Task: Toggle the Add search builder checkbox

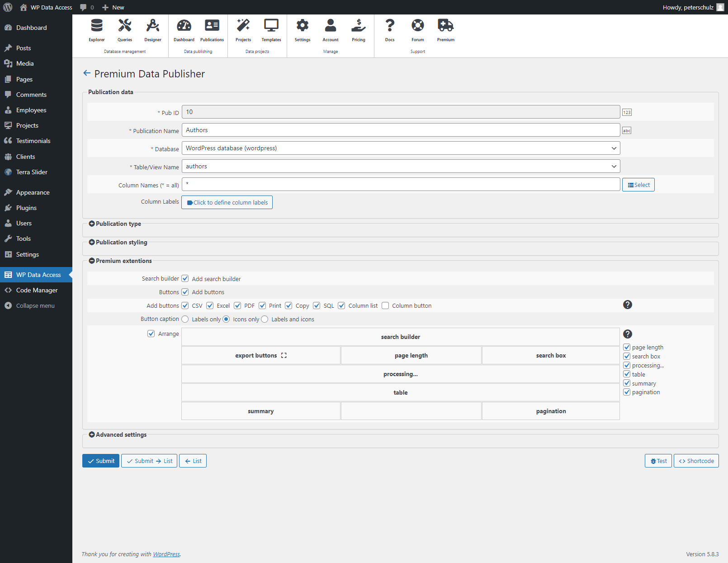Action: (x=185, y=278)
